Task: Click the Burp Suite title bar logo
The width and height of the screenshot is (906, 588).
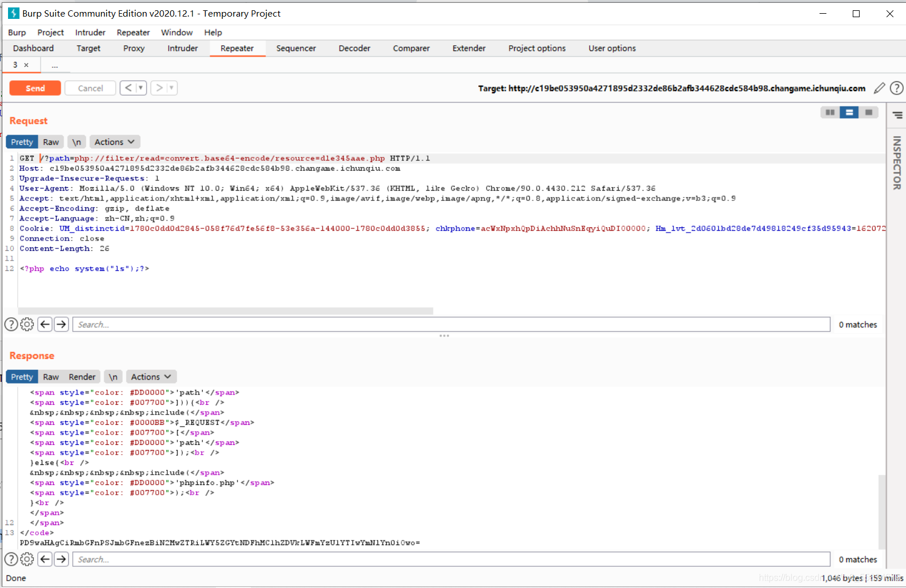Action: [x=13, y=13]
